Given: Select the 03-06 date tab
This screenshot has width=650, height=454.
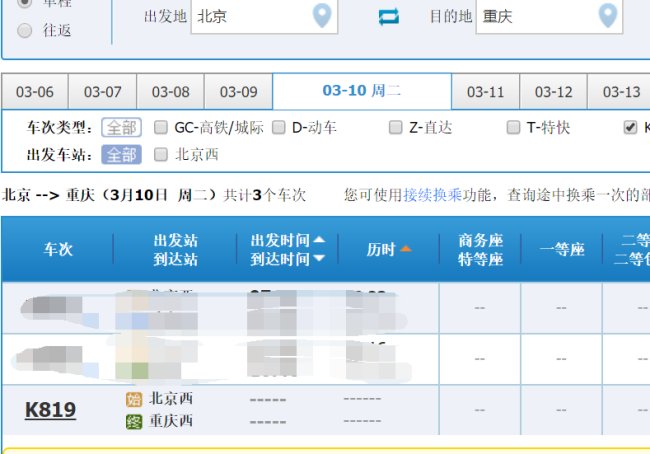Looking at the screenshot, I should (x=35, y=92).
